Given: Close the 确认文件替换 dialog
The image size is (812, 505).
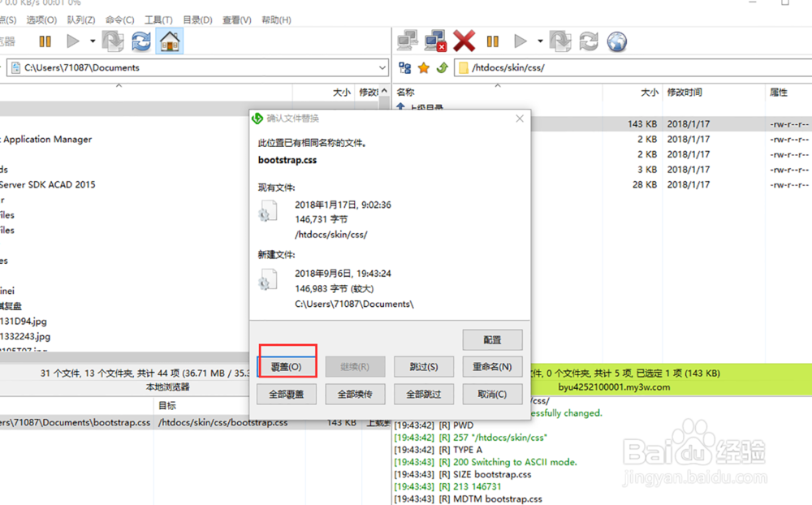Looking at the screenshot, I should (x=520, y=119).
